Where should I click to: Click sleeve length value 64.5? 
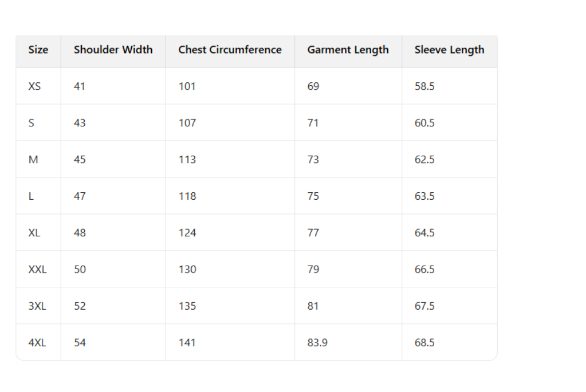424,233
